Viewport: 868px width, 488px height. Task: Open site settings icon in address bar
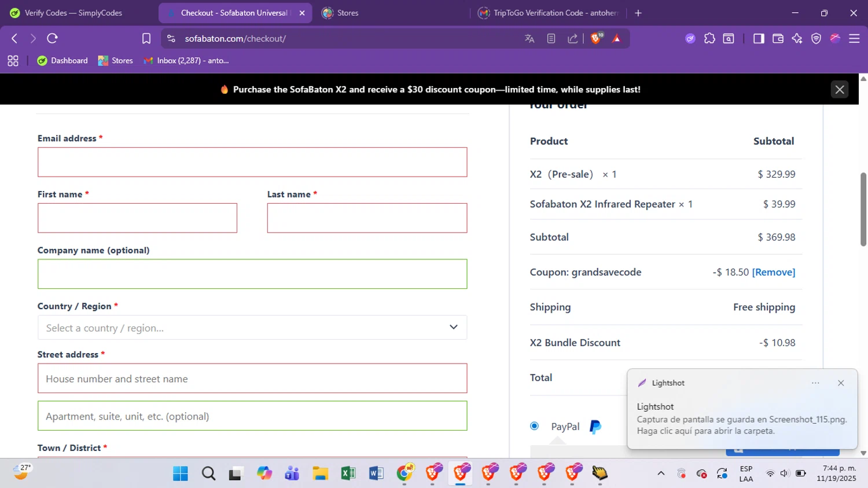click(x=171, y=38)
